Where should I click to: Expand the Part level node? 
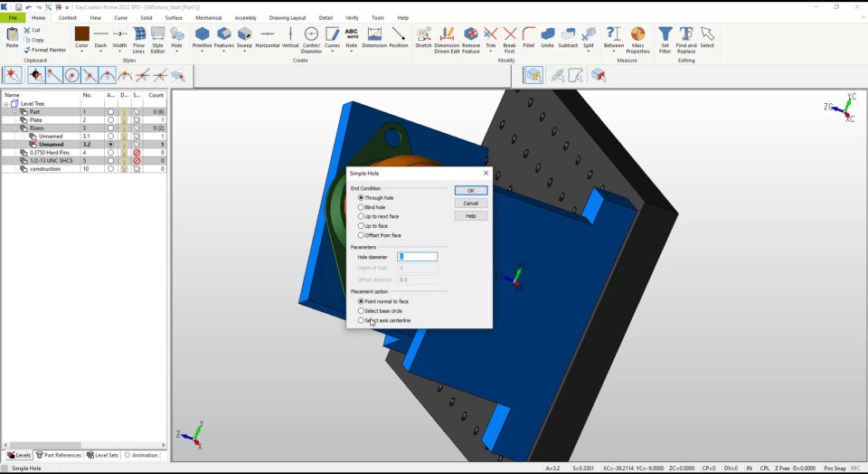(15, 112)
